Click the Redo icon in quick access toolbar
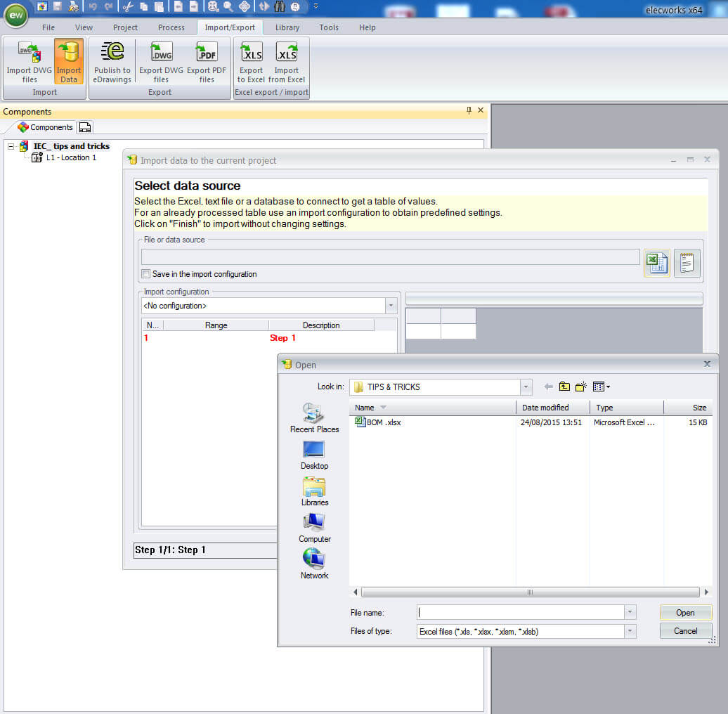The image size is (728, 714). 109,6
